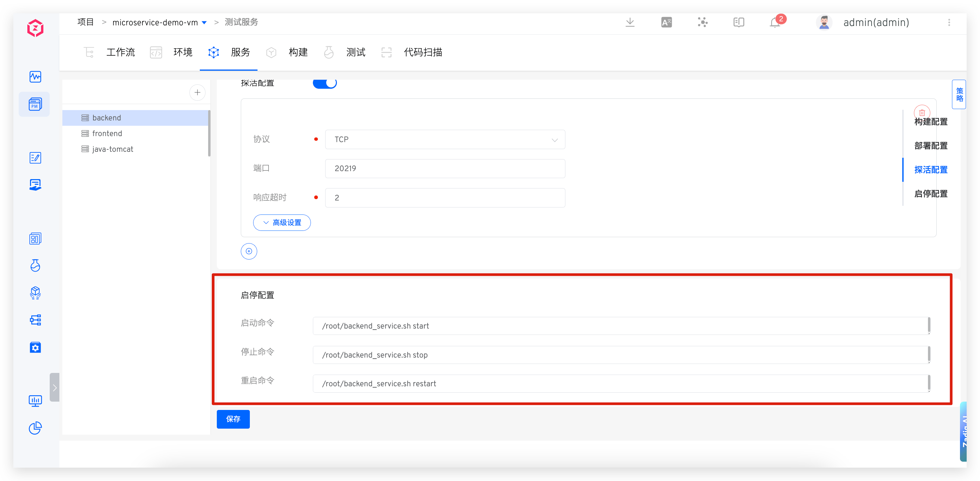
Task: Expand the 高级设置 advanced settings section
Action: coord(282,222)
